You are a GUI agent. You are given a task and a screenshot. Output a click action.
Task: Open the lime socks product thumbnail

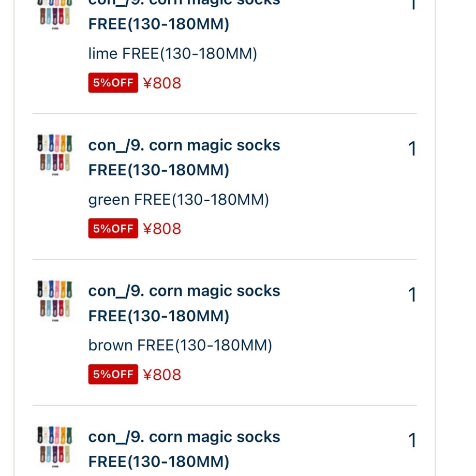coord(55,13)
